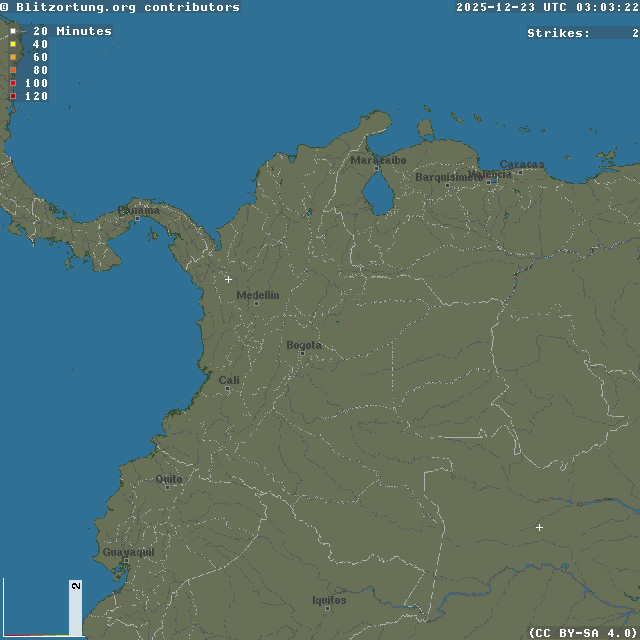Click the lightning strike cross in the southeast Amazon
The width and height of the screenshot is (640, 640).
pyautogui.click(x=539, y=527)
